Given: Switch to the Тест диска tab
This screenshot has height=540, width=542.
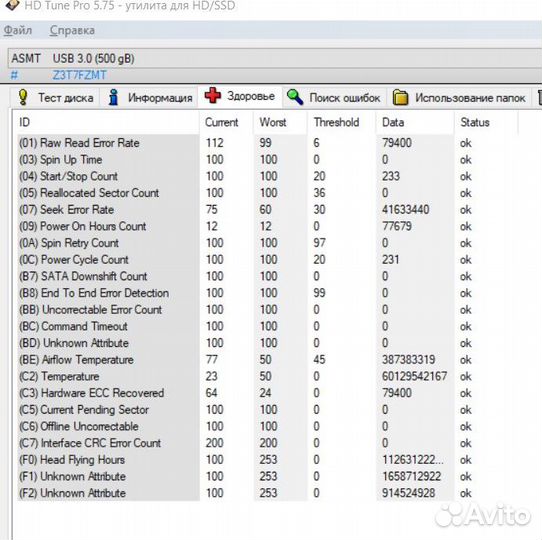Looking at the screenshot, I should [56, 98].
